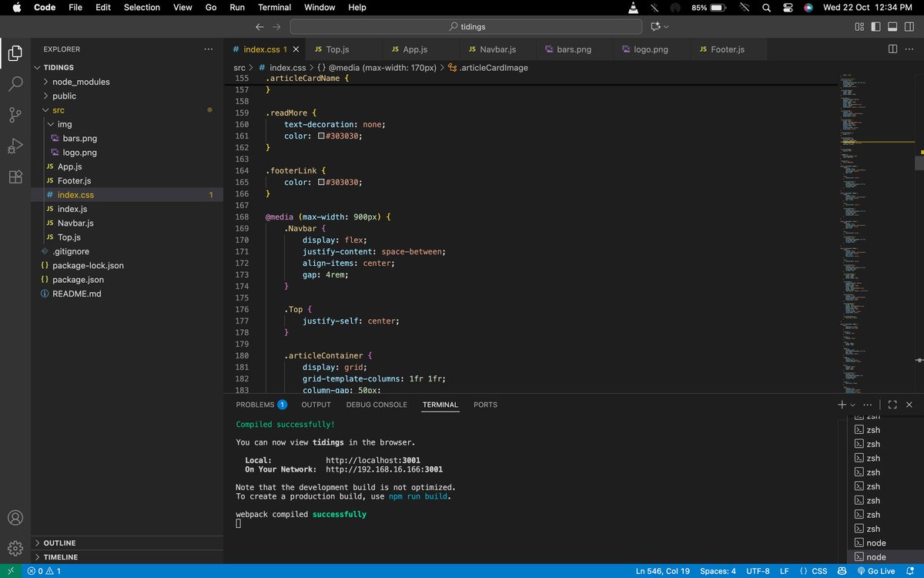Open the Copilot chat dropdown chevron

pos(666,26)
